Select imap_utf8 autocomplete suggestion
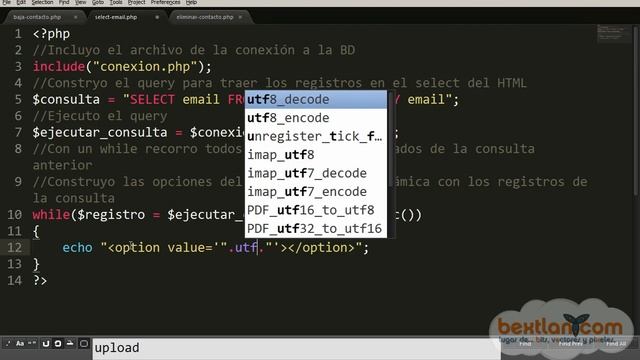 (x=316, y=155)
